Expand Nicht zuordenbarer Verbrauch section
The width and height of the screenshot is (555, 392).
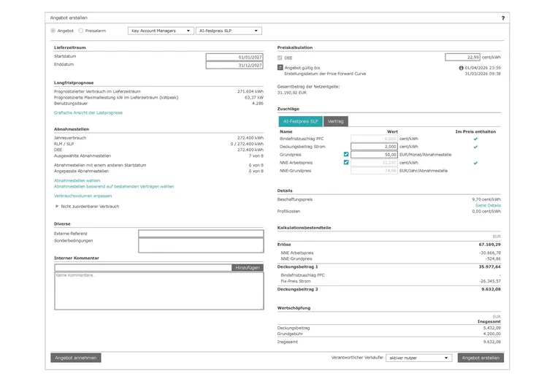(58, 207)
